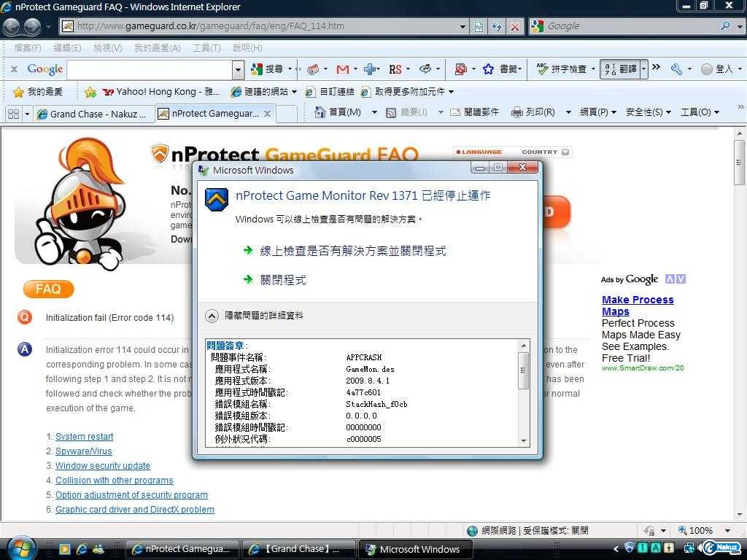Open the address bar URL dropdown
This screenshot has width=747, height=560.
462,27
